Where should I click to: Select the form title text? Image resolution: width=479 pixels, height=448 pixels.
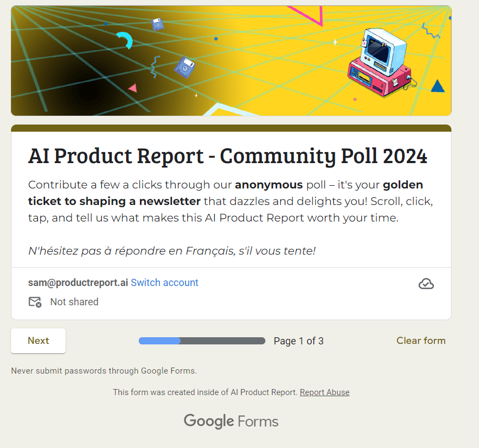click(x=227, y=156)
